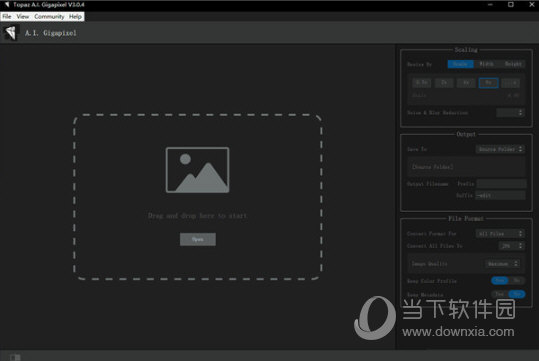Open the View menu

pos(23,17)
